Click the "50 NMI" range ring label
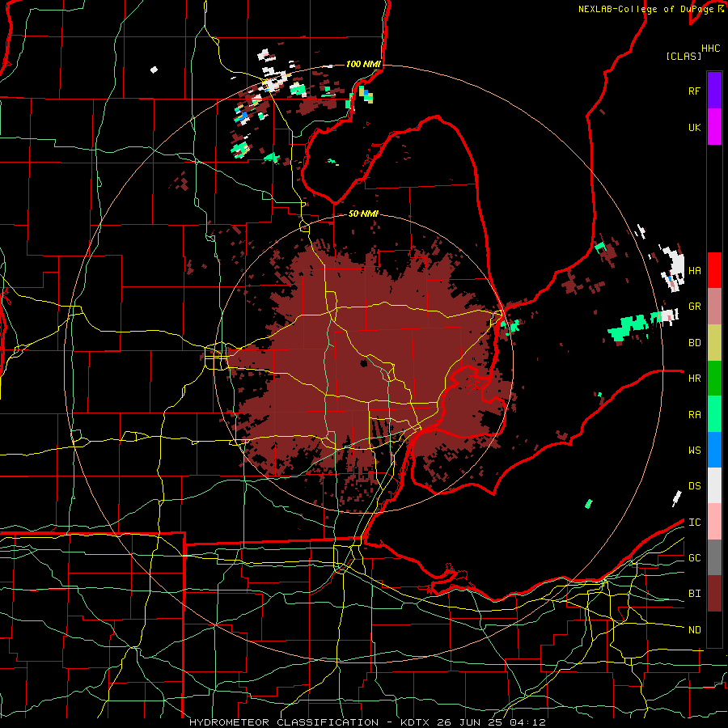Viewport: 728px width, 728px height. pyautogui.click(x=363, y=214)
